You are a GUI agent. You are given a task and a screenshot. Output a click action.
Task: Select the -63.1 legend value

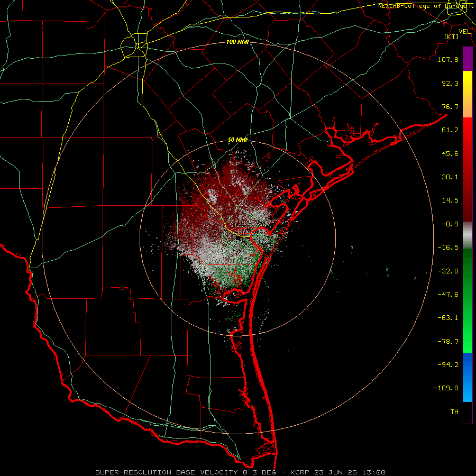pos(448,318)
